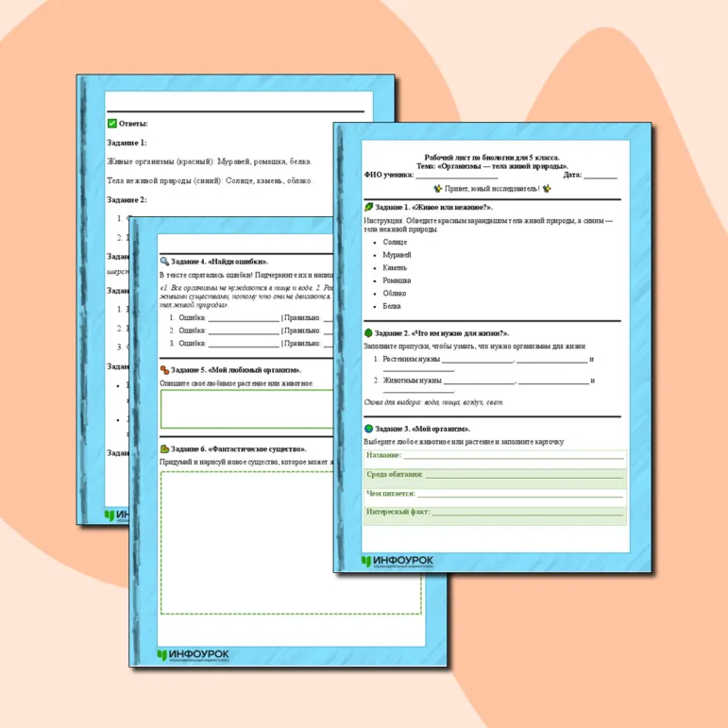Click the Интересный факт row
The image size is (728, 728).
pyautogui.click(x=495, y=516)
